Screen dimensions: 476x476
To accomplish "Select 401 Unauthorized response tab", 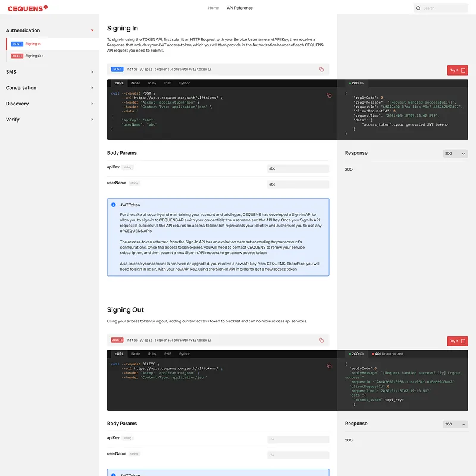I will click(387, 354).
